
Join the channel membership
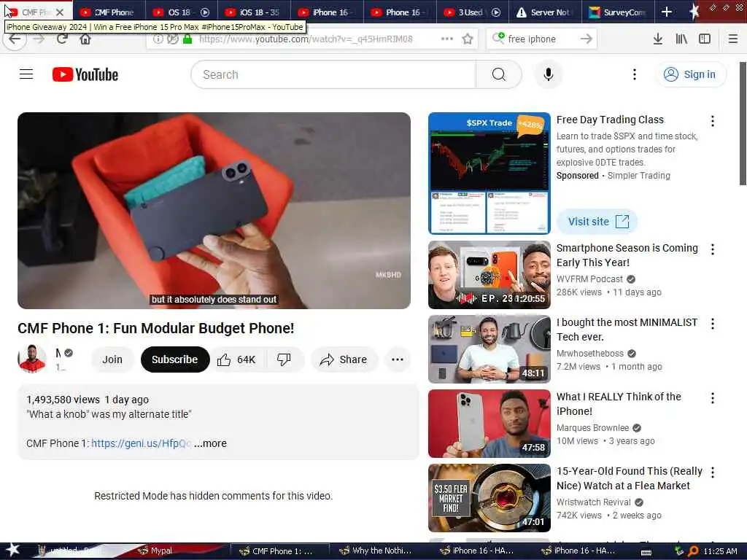tap(112, 359)
